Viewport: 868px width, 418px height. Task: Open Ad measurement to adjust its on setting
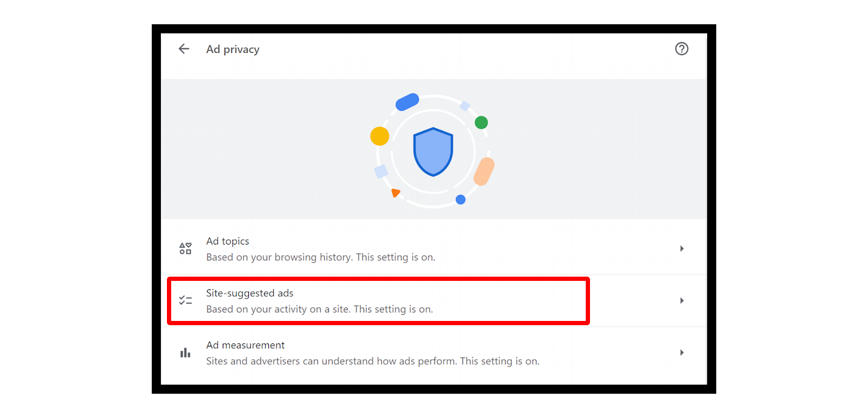425,352
